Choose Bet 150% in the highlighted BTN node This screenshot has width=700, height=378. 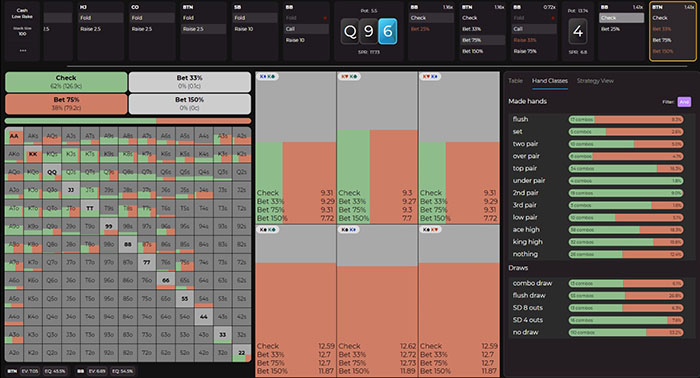point(662,51)
